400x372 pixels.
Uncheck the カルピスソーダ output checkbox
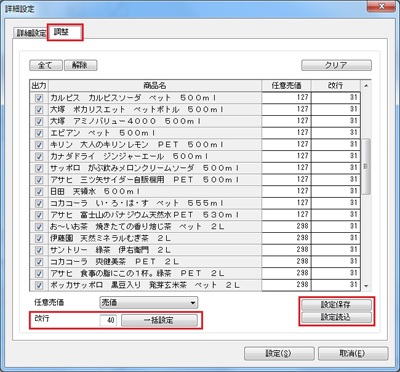click(39, 98)
